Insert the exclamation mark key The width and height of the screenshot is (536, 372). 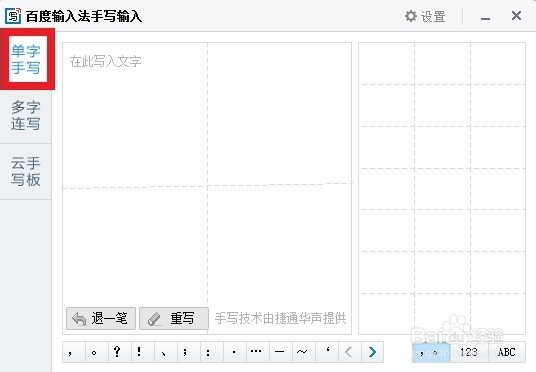pyautogui.click(x=143, y=352)
